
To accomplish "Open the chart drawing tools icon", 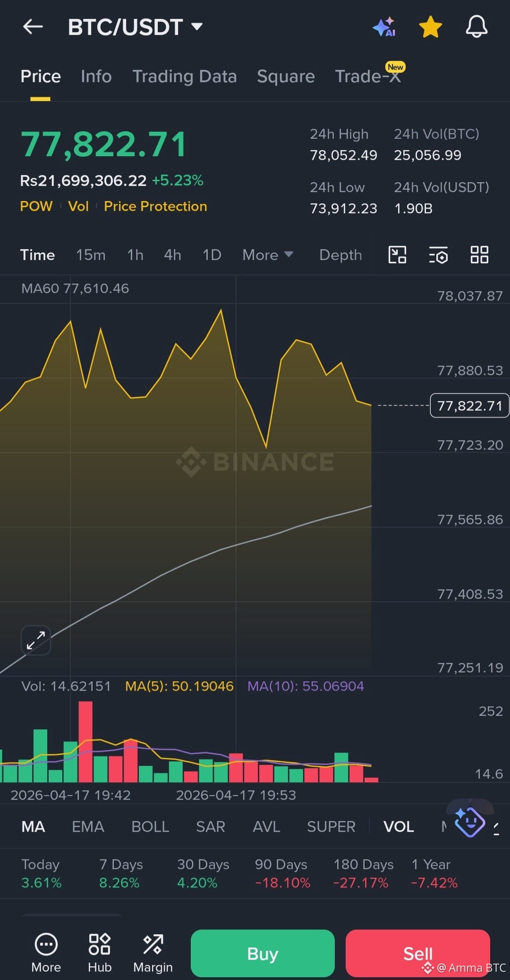I will pos(397,255).
